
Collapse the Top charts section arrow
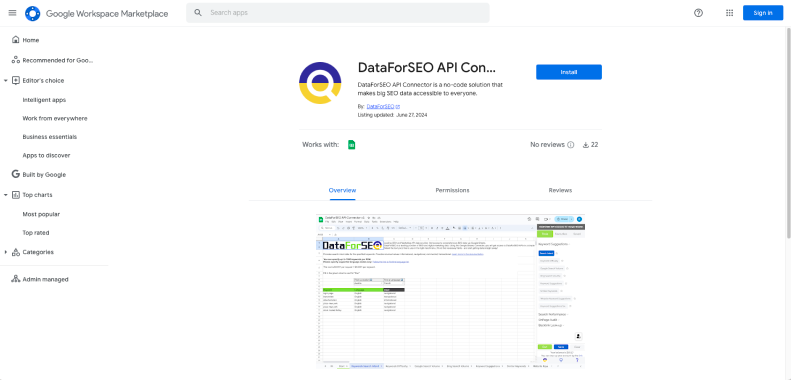6,195
